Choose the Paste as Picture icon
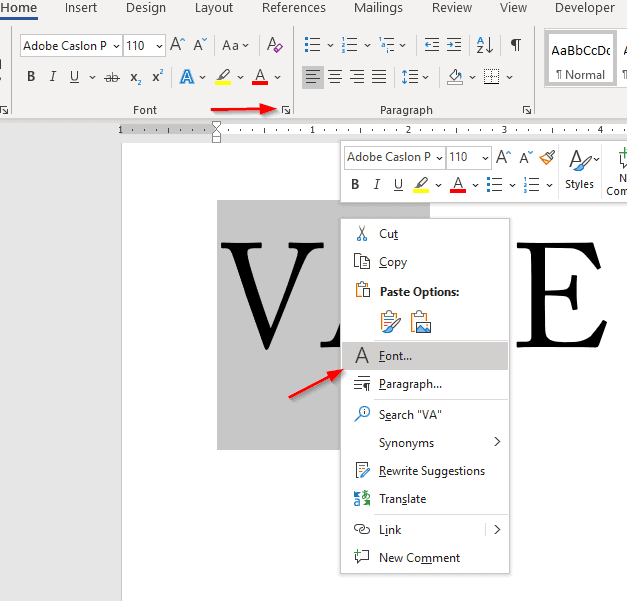Screen dimensions: 627x601 [421, 321]
